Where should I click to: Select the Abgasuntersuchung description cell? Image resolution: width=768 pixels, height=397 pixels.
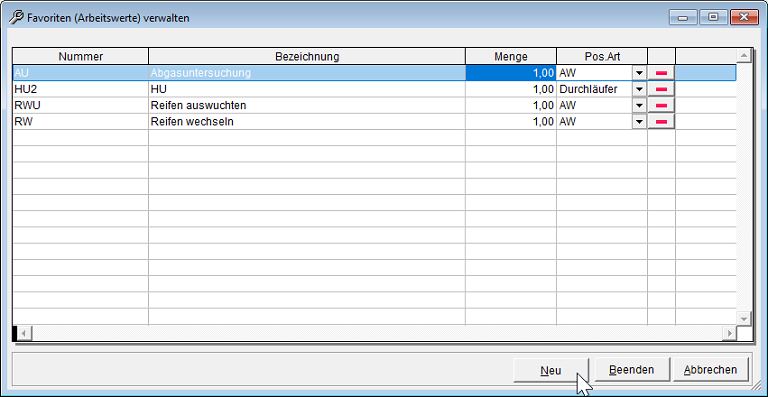click(x=307, y=73)
